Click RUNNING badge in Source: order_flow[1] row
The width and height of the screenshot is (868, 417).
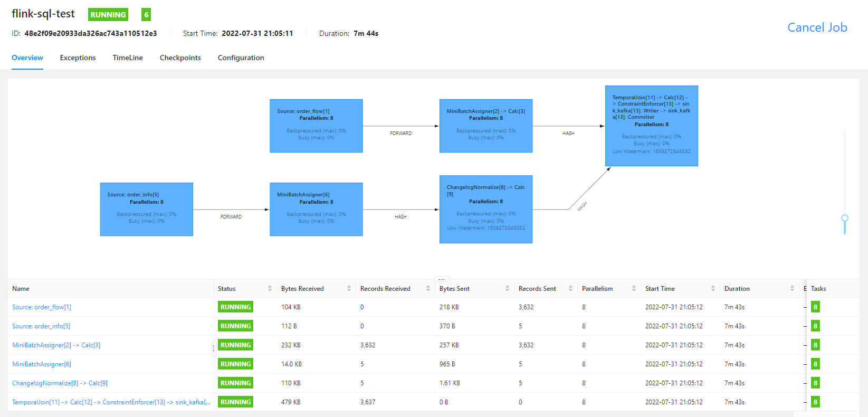(x=236, y=307)
